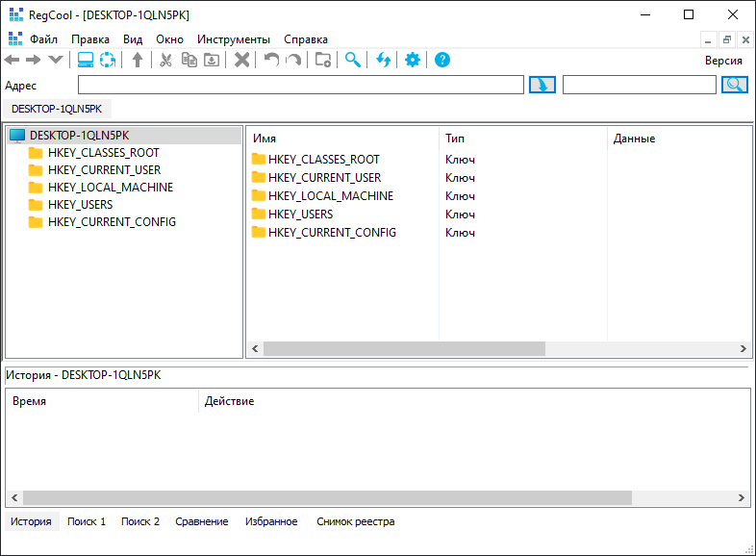Click the Время column header in history
Image resolution: width=756 pixels, height=556 pixels.
[x=102, y=401]
